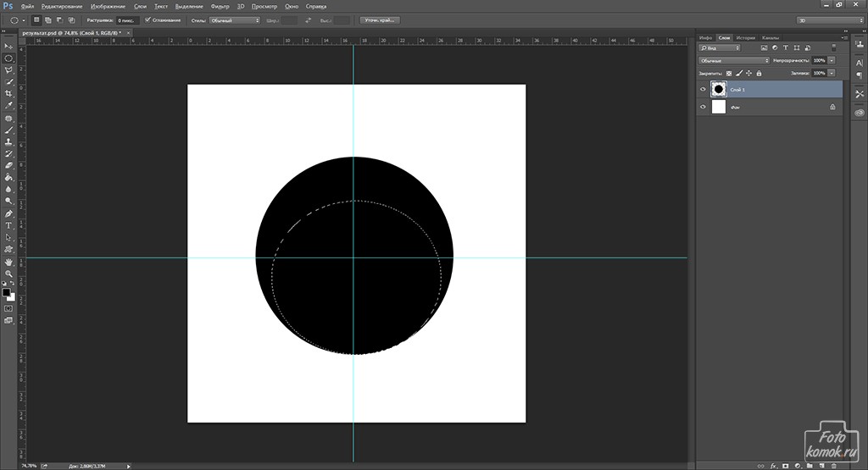This screenshot has width=868, height=470.
Task: Switch to the История tab
Action: 746,37
